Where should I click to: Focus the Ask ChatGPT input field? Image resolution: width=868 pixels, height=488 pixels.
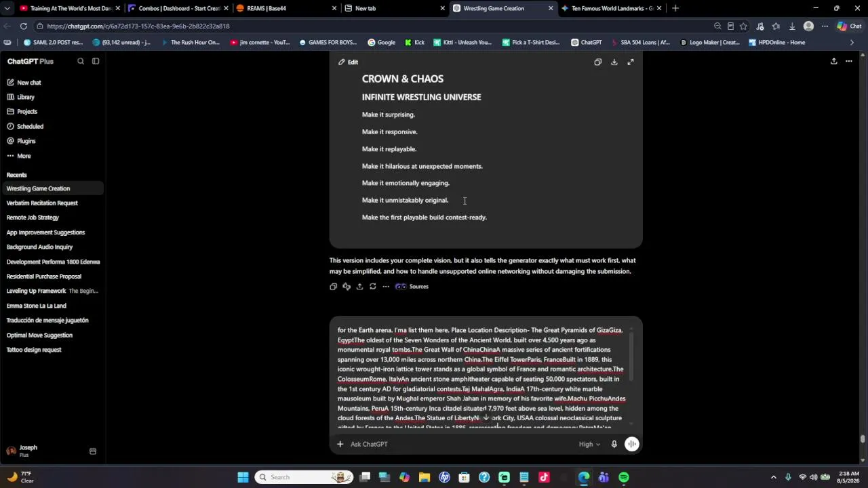[x=461, y=444]
